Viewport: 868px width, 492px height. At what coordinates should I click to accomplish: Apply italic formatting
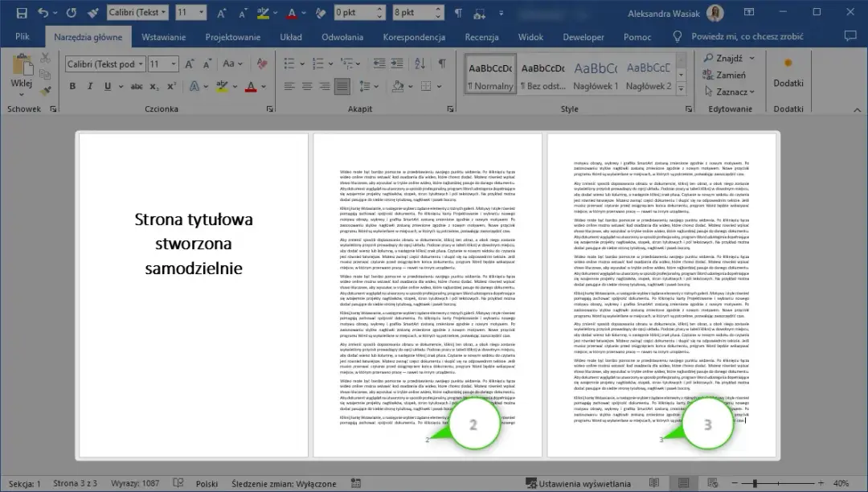coord(90,85)
